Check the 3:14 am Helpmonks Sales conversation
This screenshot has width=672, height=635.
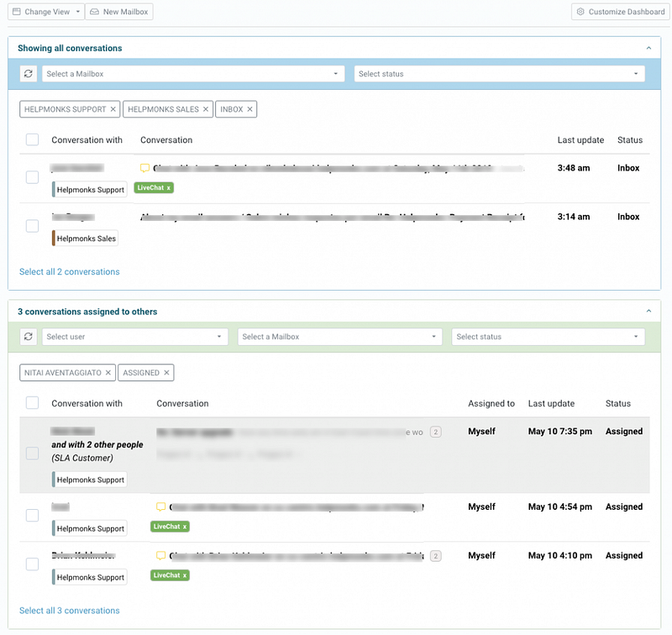click(32, 226)
